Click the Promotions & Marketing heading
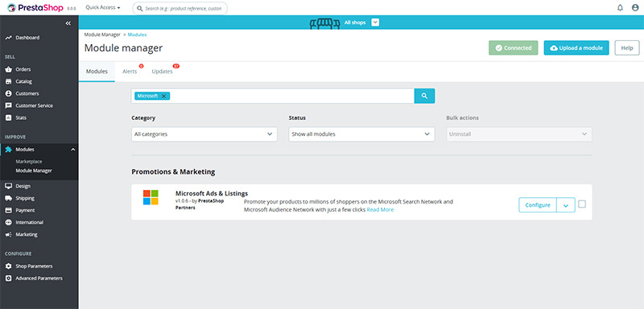The height and width of the screenshot is (309, 644). [x=173, y=172]
